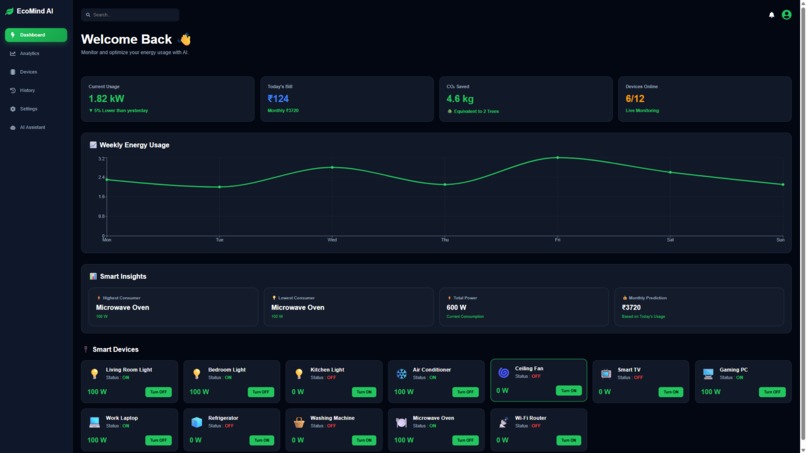Click the Smart Insights header icon
The height and width of the screenshot is (453, 806).
coord(93,276)
